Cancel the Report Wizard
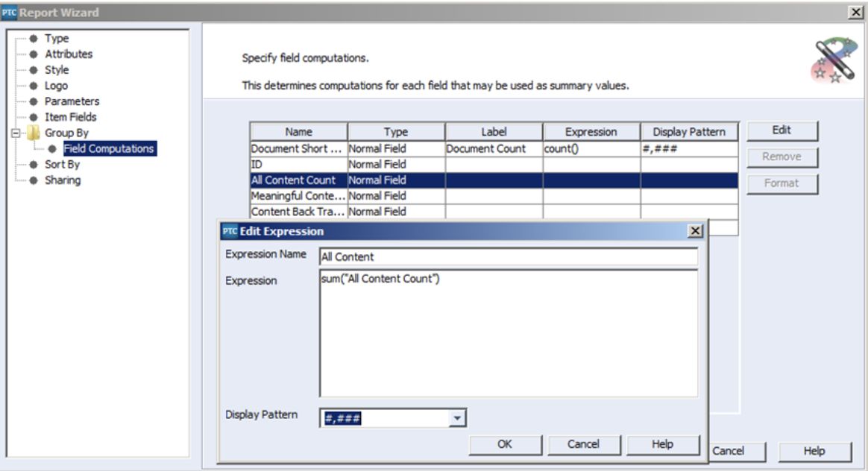The width and height of the screenshot is (868, 471). 736,451
